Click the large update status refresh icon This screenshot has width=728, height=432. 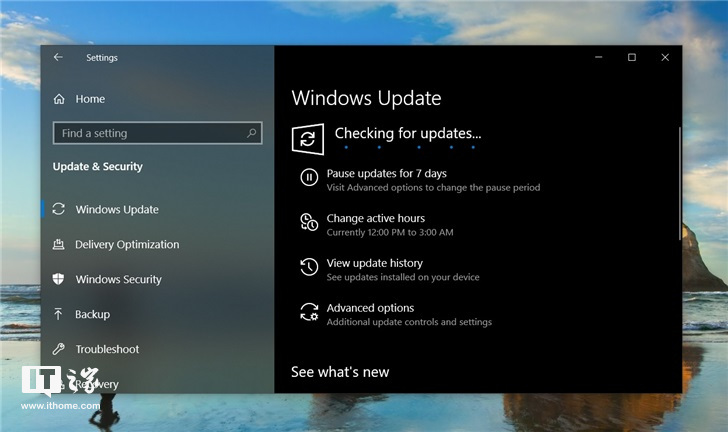pyautogui.click(x=308, y=139)
